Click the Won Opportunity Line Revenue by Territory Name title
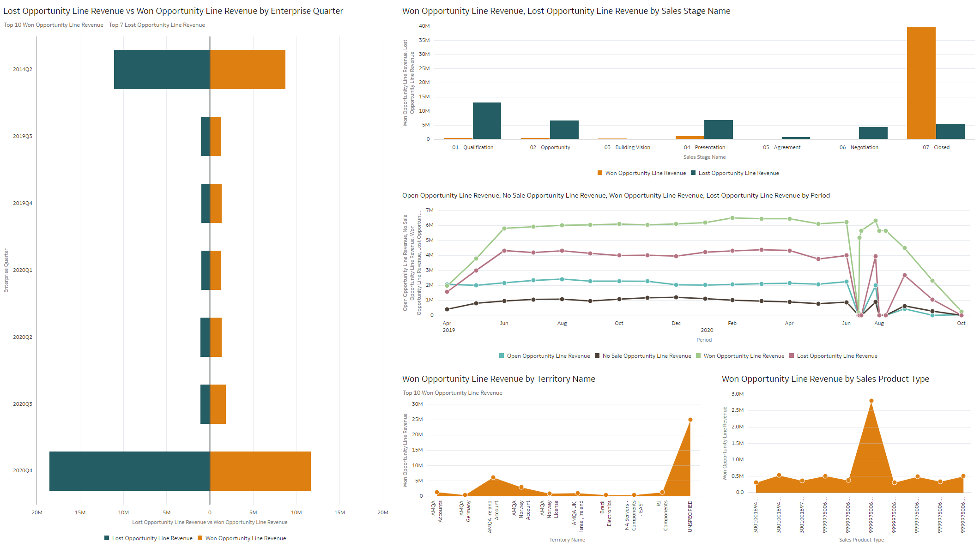The width and height of the screenshot is (980, 548). [498, 379]
